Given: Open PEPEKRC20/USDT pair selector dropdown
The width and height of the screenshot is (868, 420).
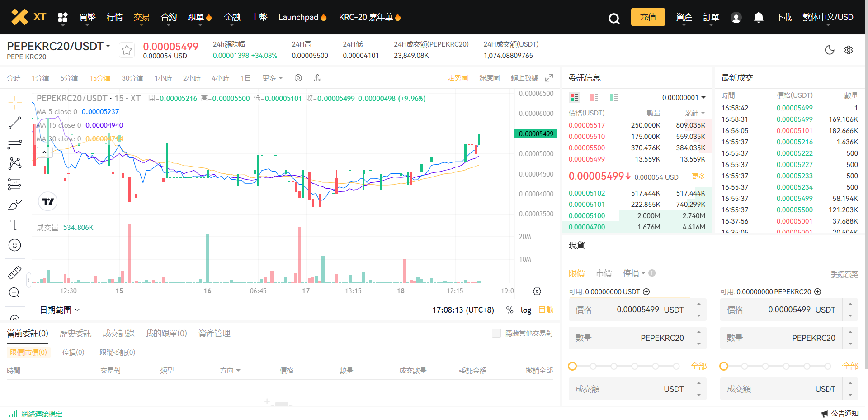Looking at the screenshot, I should pyautogui.click(x=59, y=46).
